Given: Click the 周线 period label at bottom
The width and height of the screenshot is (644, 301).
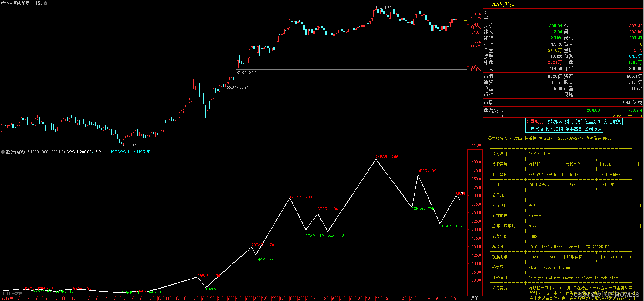Looking at the screenshot, I should 475,298.
